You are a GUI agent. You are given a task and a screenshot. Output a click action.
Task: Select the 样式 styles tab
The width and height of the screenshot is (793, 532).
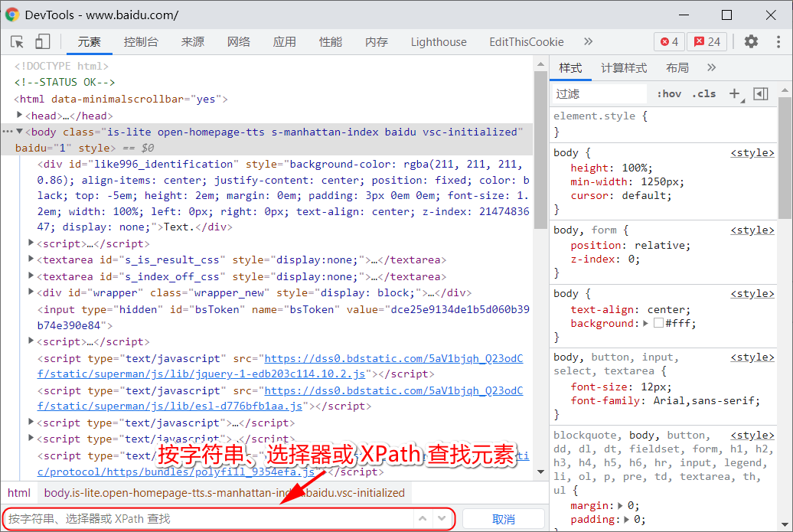(570, 68)
